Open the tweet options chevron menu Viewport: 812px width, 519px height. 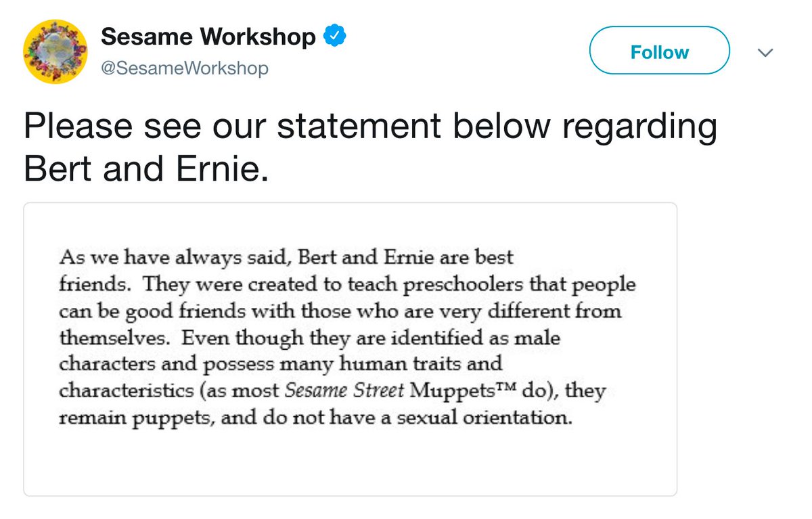pyautogui.click(x=765, y=53)
